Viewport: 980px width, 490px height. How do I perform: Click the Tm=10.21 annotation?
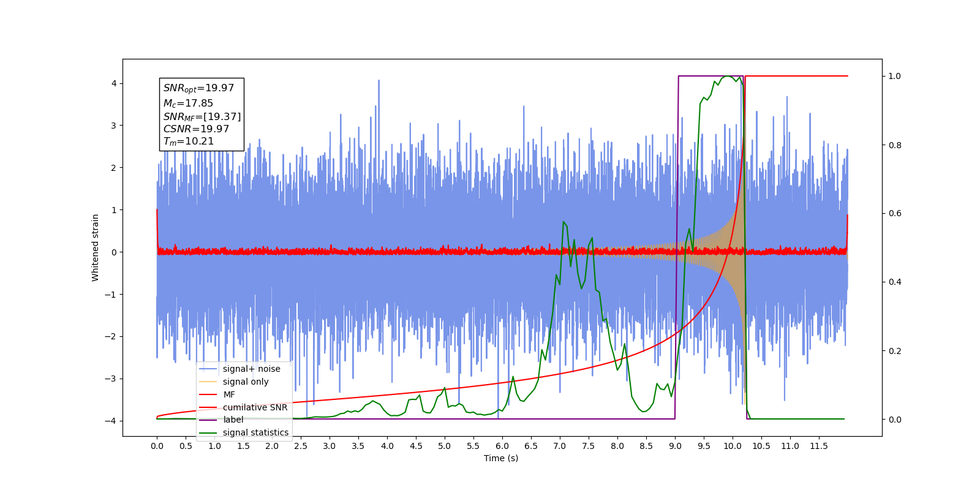tap(189, 141)
